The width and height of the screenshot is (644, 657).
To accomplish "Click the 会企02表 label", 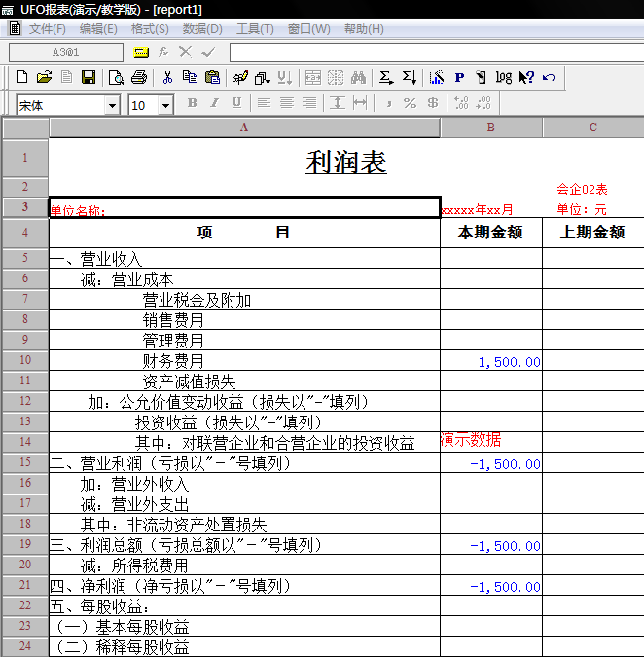I will pyautogui.click(x=582, y=190).
